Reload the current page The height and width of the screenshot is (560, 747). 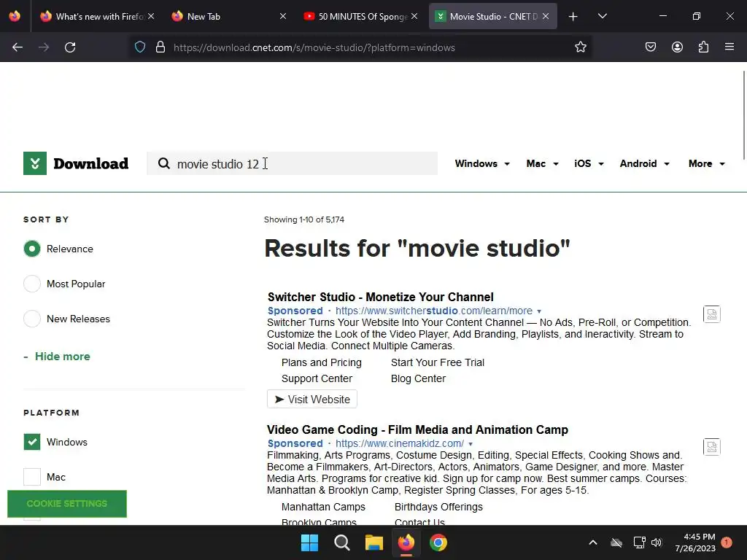(x=70, y=47)
